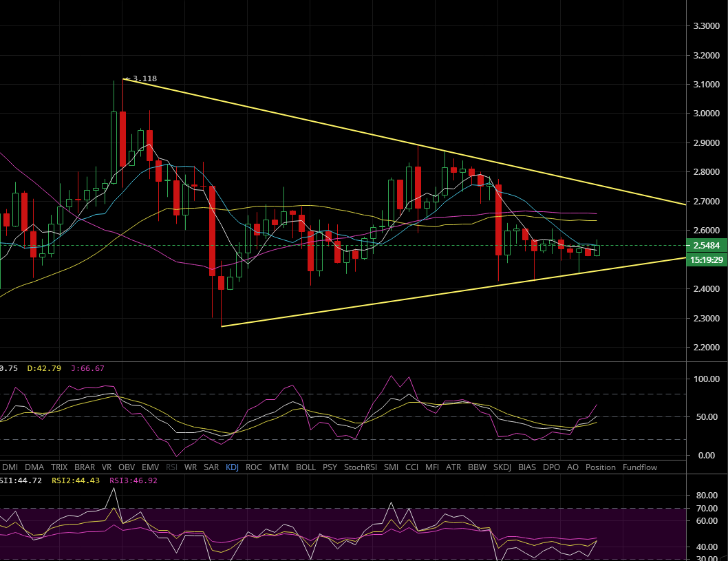Click the current price label 2.5484
Screen dimensions: 728x561
click(x=707, y=246)
